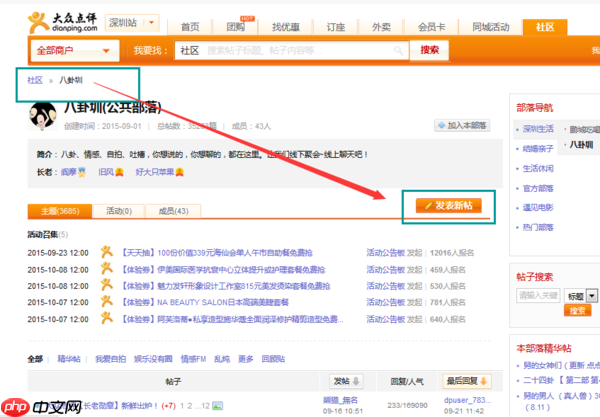
Task: Open the 标题 search-type dropdown
Action: (x=580, y=296)
